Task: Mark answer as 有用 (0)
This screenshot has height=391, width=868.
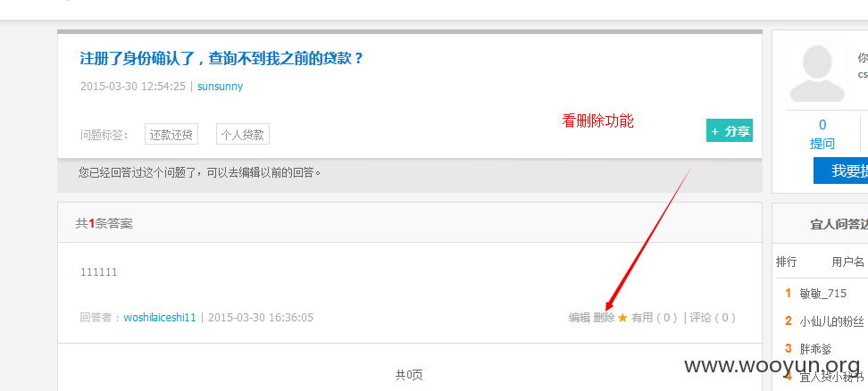Action: tap(655, 318)
